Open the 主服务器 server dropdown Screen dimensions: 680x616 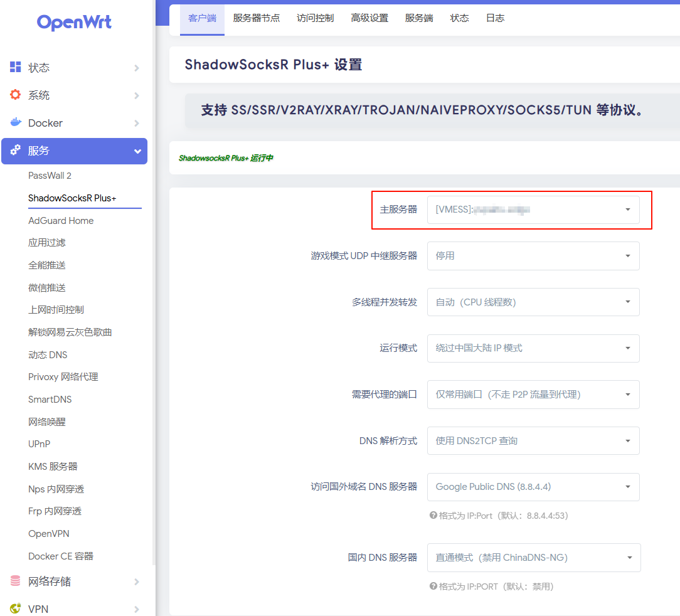(x=533, y=210)
